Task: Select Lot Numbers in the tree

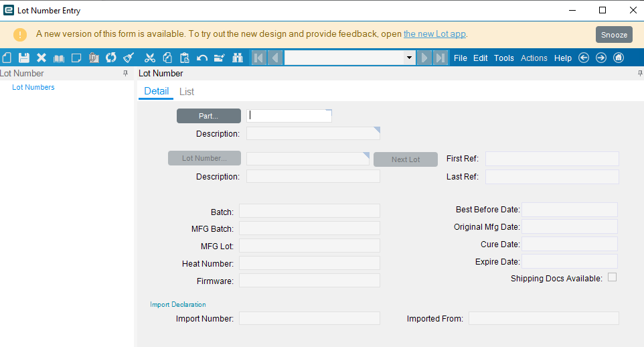Action: [x=33, y=87]
